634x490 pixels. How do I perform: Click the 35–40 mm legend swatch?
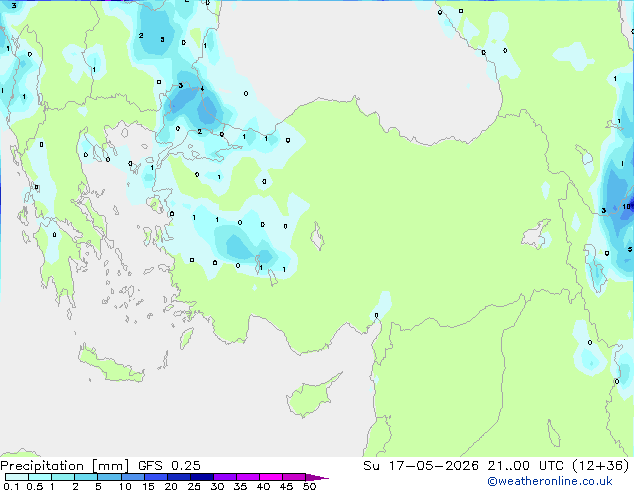[247, 477]
